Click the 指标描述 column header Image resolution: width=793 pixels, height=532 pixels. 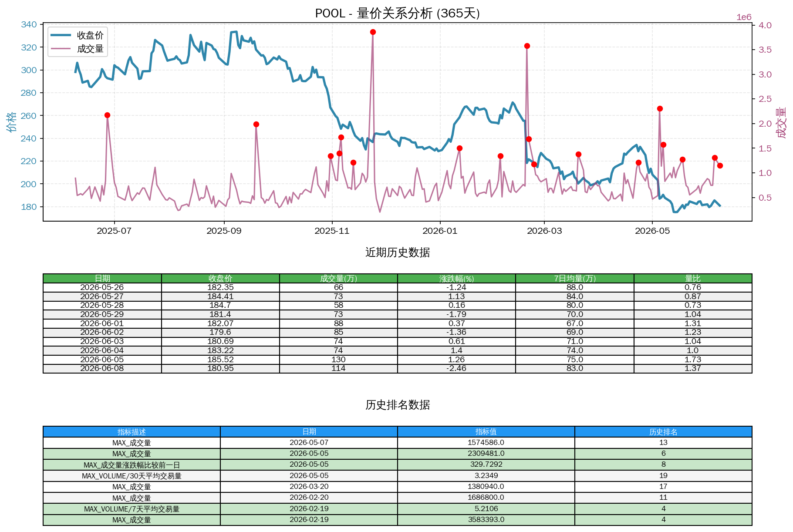click(x=132, y=432)
